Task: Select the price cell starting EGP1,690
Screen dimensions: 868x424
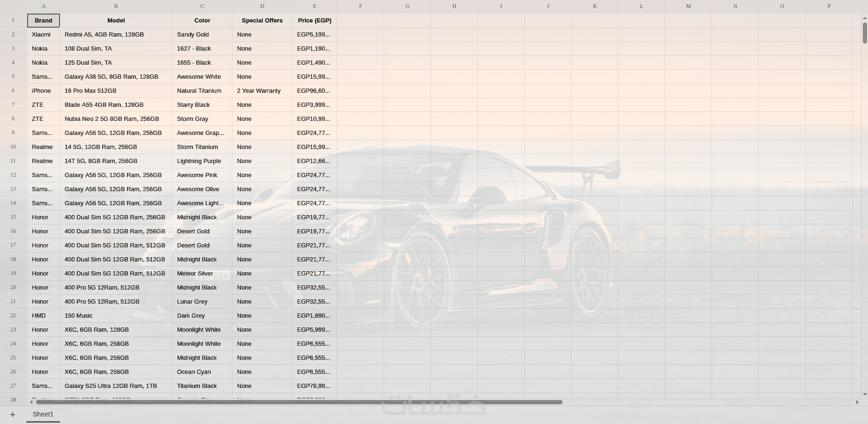Action: click(x=315, y=316)
